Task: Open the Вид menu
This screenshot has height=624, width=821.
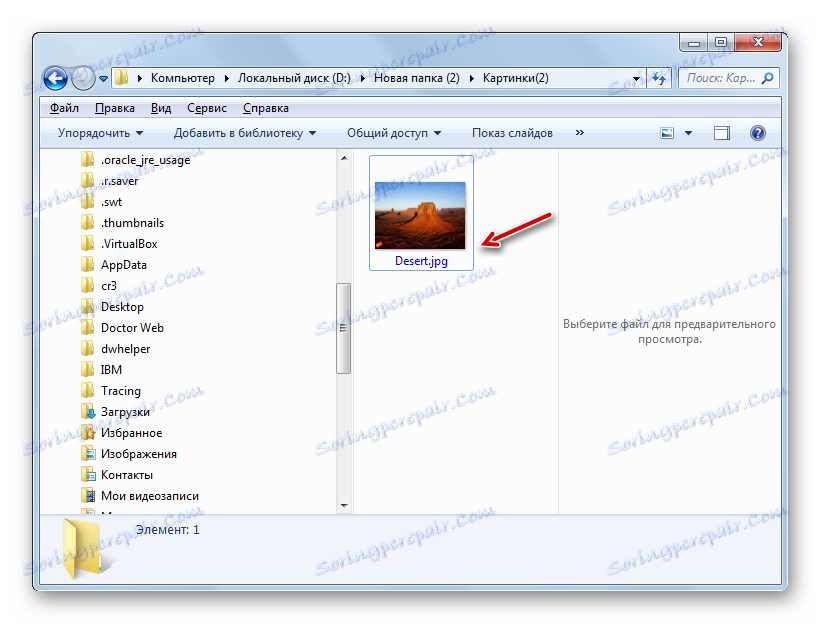Action: click(x=160, y=107)
